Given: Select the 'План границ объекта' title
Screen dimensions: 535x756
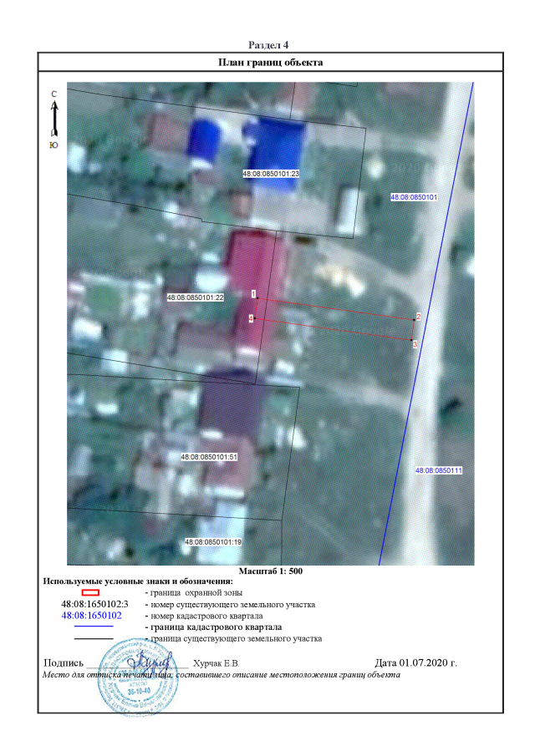Looking at the screenshot, I should tap(271, 62).
